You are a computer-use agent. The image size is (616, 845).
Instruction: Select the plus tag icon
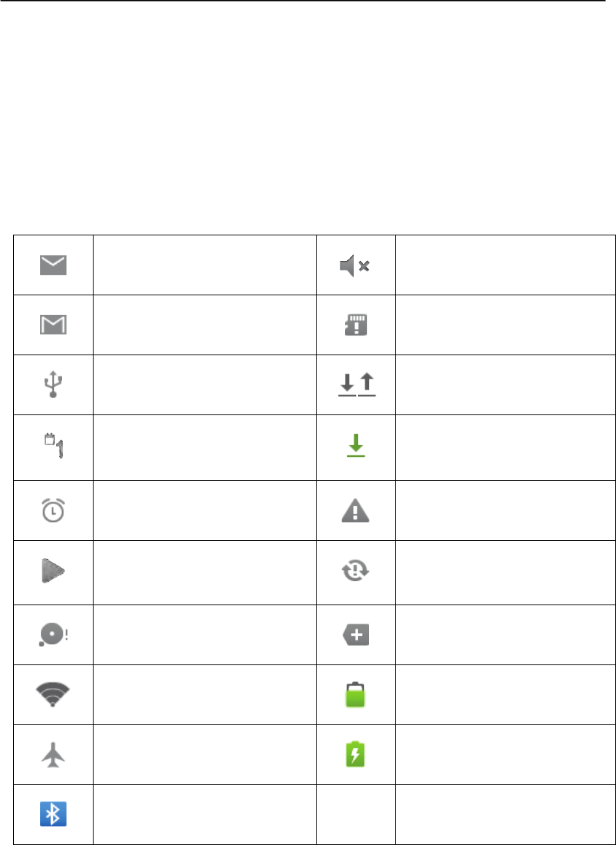coord(356,634)
